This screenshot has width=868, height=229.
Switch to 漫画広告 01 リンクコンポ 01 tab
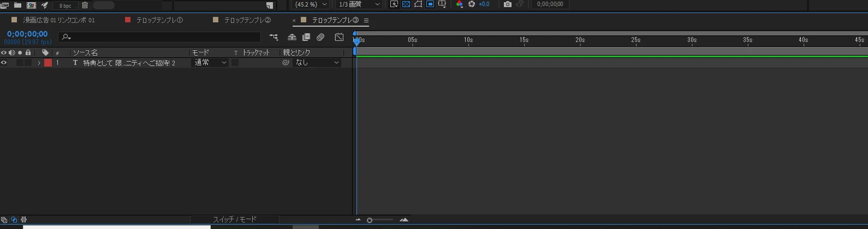(x=59, y=20)
